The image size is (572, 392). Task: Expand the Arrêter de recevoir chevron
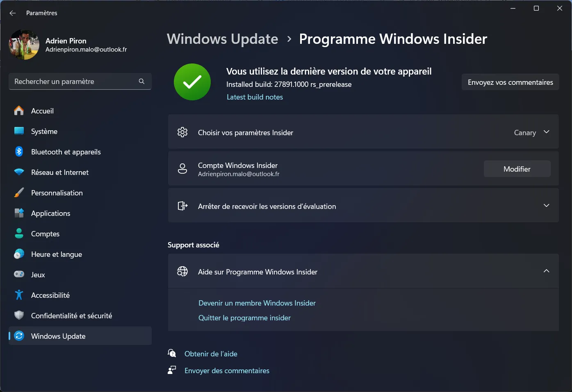pos(547,206)
